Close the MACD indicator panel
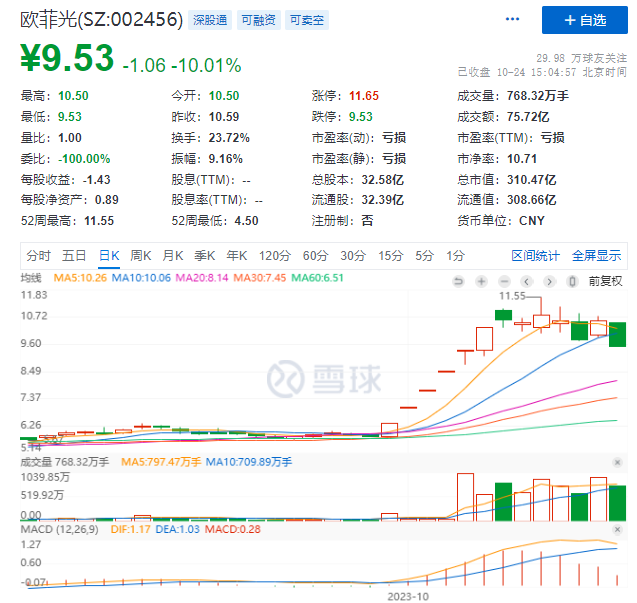Image resolution: width=637 pixels, height=603 pixels. point(617,529)
